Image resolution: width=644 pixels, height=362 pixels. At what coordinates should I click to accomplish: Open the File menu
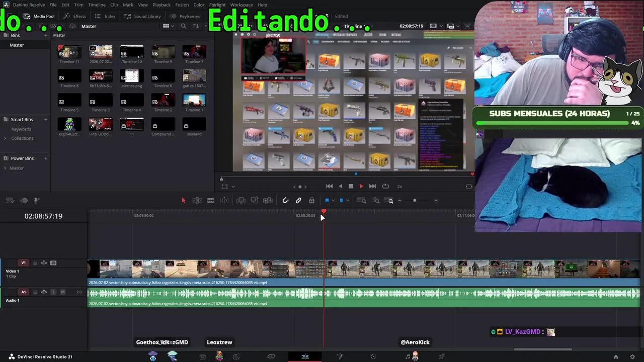53,5
